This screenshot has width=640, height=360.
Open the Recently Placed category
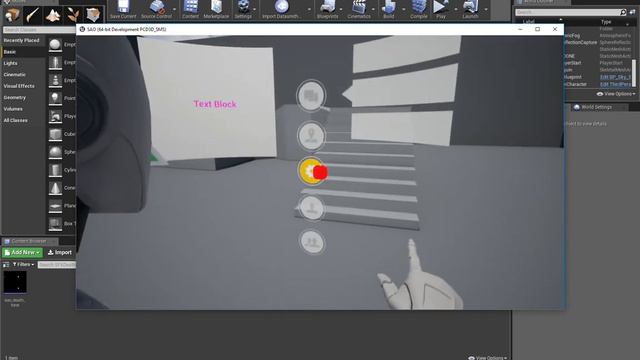[x=22, y=40]
